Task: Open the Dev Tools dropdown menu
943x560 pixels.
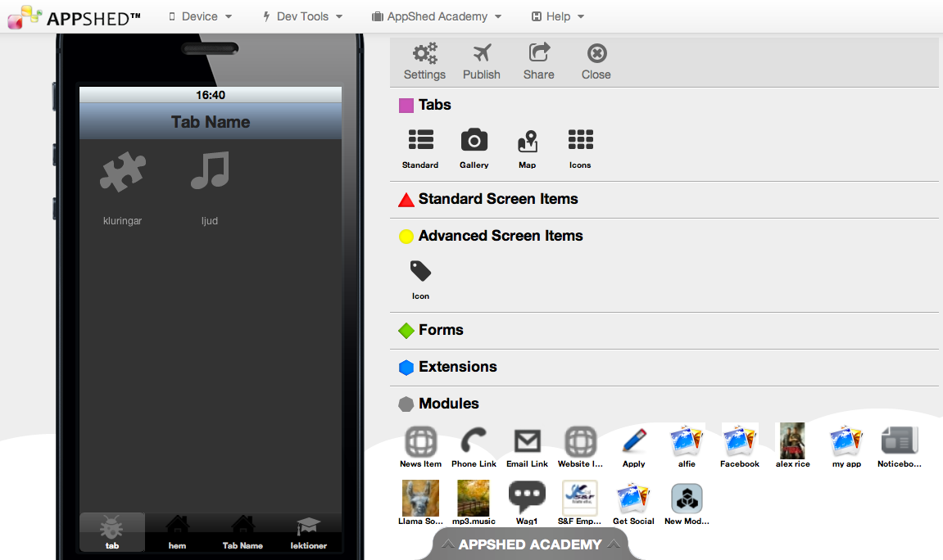Action: (x=302, y=16)
